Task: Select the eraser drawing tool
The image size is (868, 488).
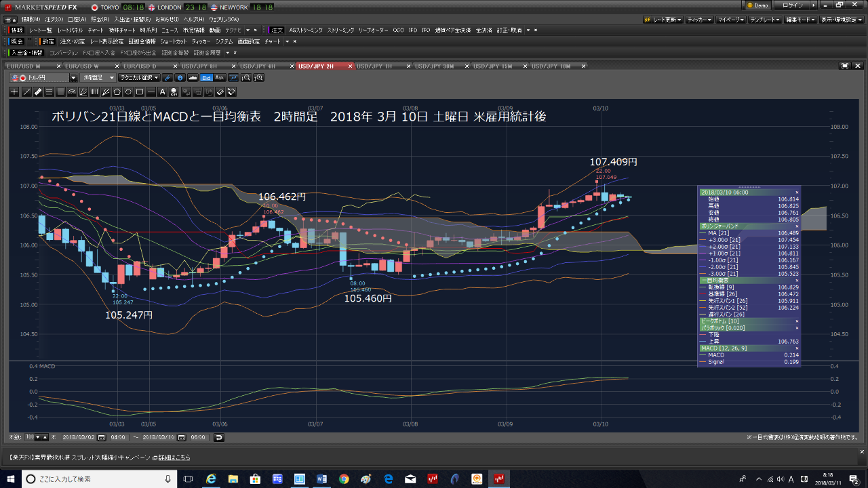Action: point(220,91)
